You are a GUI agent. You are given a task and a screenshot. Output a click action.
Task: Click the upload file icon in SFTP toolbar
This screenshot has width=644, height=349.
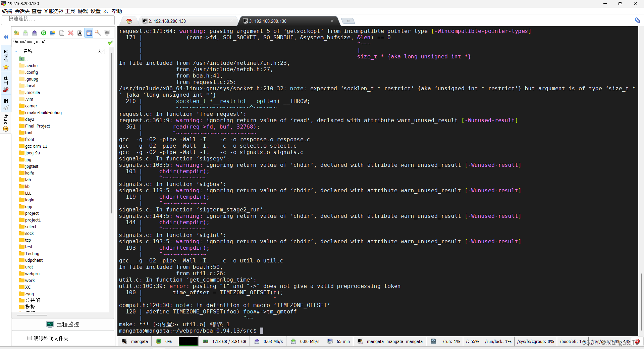(35, 33)
